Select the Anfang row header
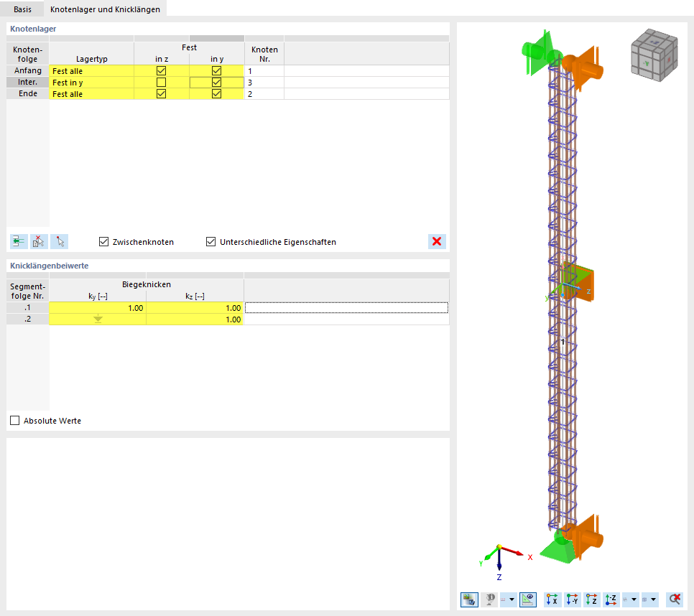 28,71
